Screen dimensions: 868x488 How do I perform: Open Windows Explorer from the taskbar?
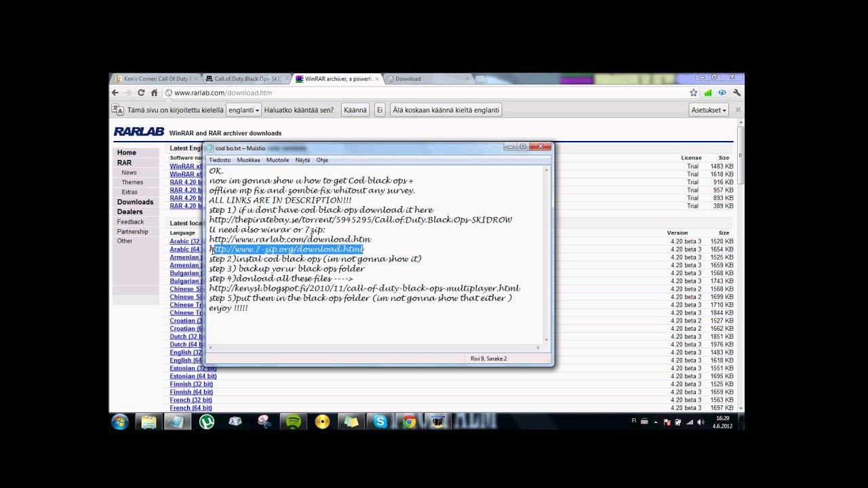pyautogui.click(x=149, y=422)
